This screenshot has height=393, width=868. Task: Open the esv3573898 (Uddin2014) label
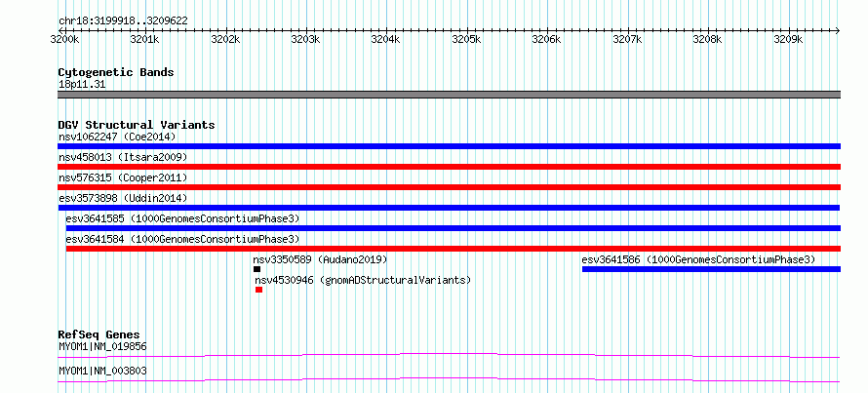(x=123, y=198)
